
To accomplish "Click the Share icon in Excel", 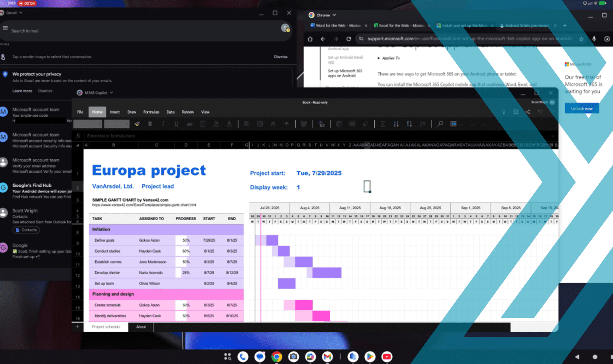I will (x=527, y=112).
